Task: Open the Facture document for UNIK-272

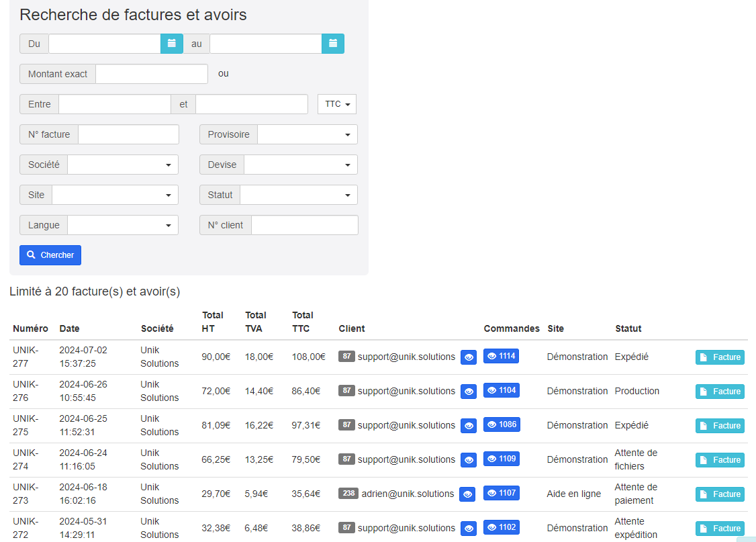Action: coord(720,529)
